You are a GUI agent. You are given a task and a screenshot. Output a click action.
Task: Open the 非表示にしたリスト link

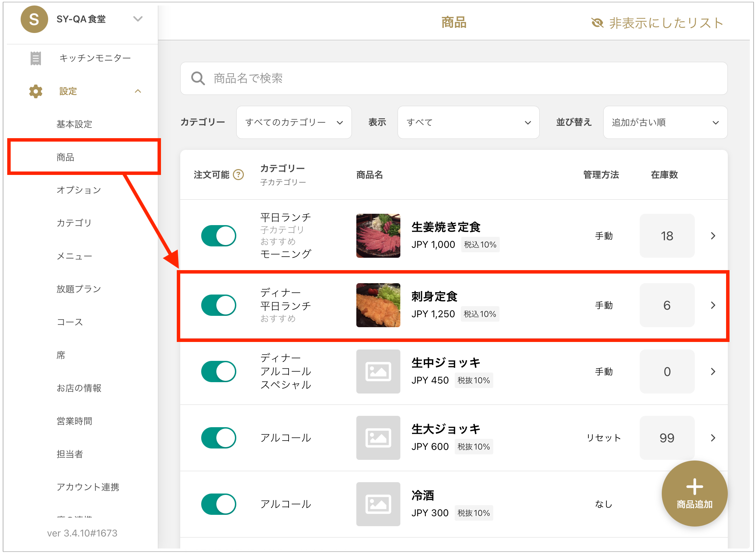(x=666, y=23)
